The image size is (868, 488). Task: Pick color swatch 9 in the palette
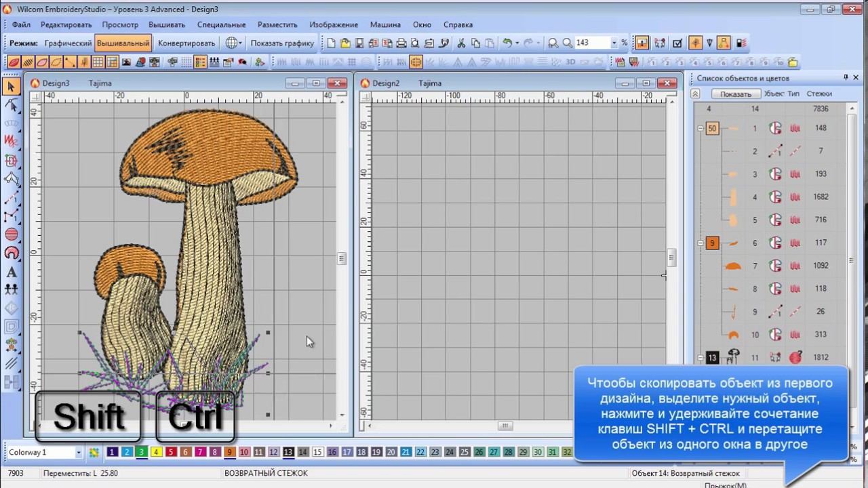230,452
